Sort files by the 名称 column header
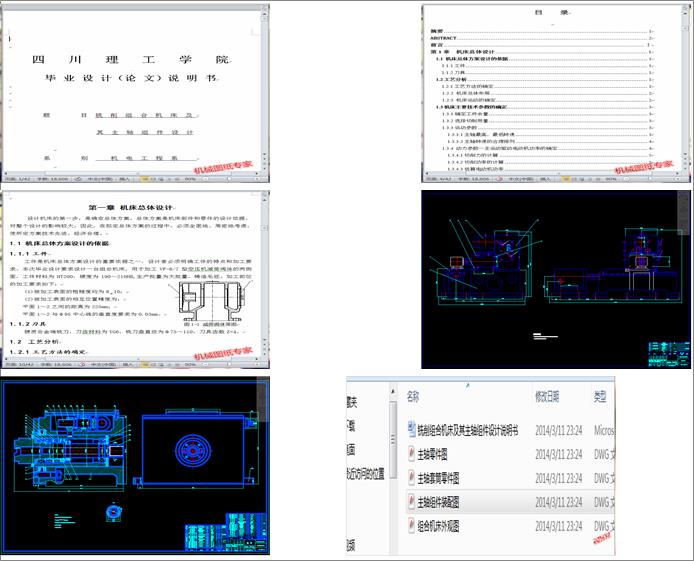 pyautogui.click(x=413, y=396)
